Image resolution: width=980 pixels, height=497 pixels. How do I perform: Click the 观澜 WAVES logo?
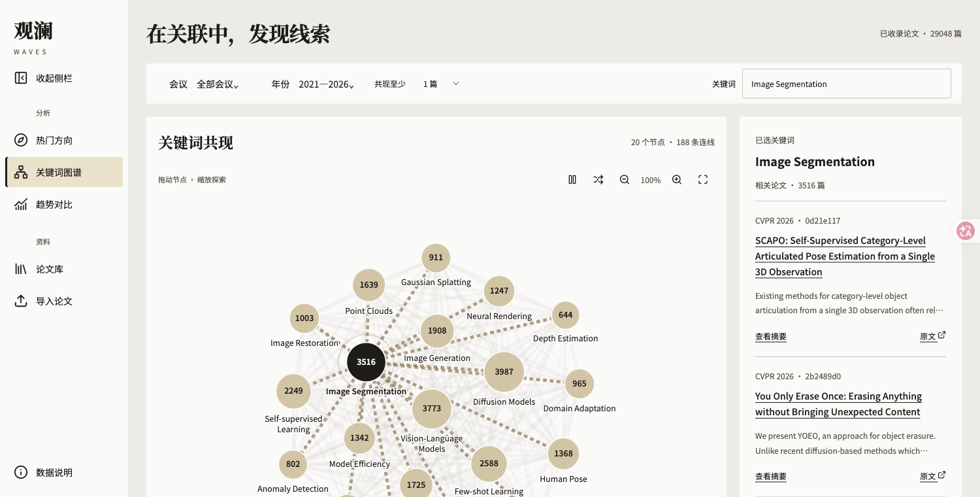tap(33, 37)
